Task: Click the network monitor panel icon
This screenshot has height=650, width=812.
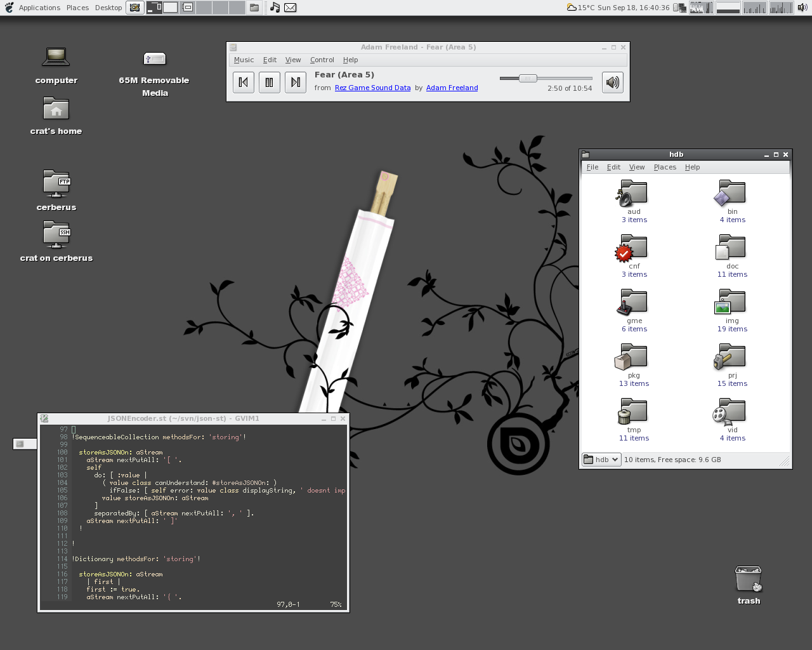Action: [x=679, y=8]
